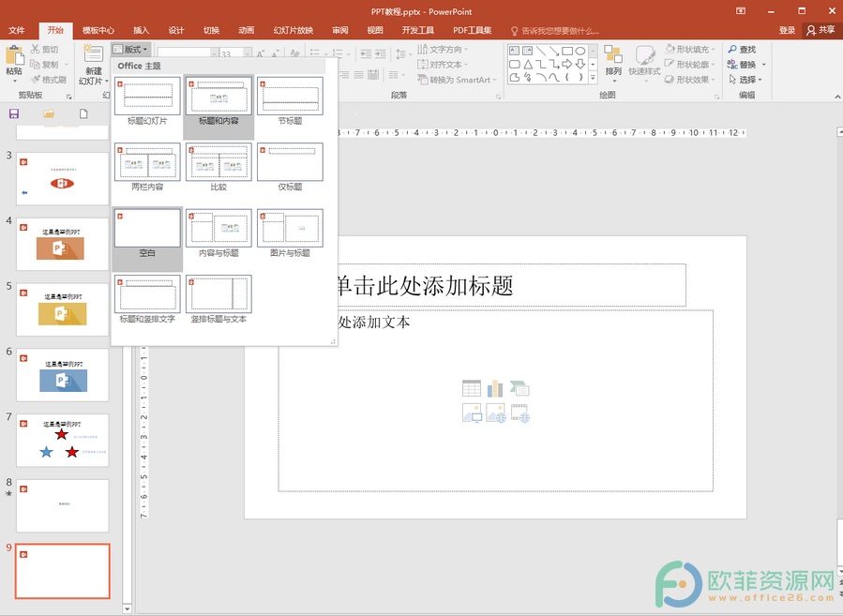Viewport: 843px width, 616px height.
Task: Select the triangle shape in gallery
Action: [x=528, y=64]
